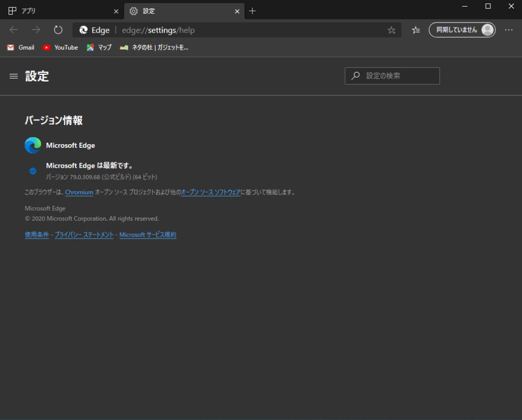Go back with the back arrow

pyautogui.click(x=14, y=30)
